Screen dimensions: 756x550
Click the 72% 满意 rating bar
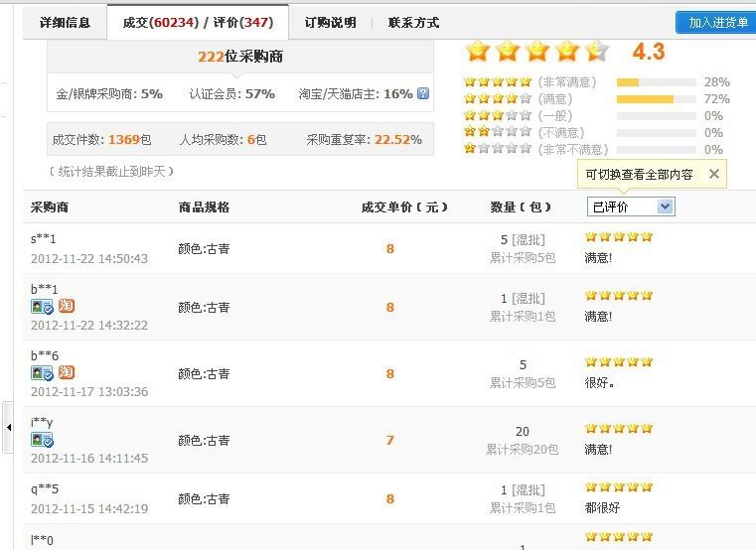pyautogui.click(x=656, y=99)
